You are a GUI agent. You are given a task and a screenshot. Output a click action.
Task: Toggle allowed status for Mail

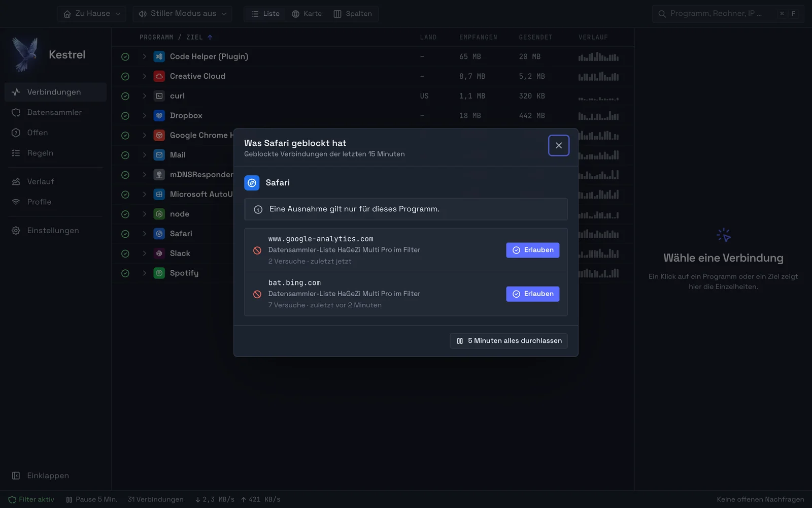[x=125, y=155]
